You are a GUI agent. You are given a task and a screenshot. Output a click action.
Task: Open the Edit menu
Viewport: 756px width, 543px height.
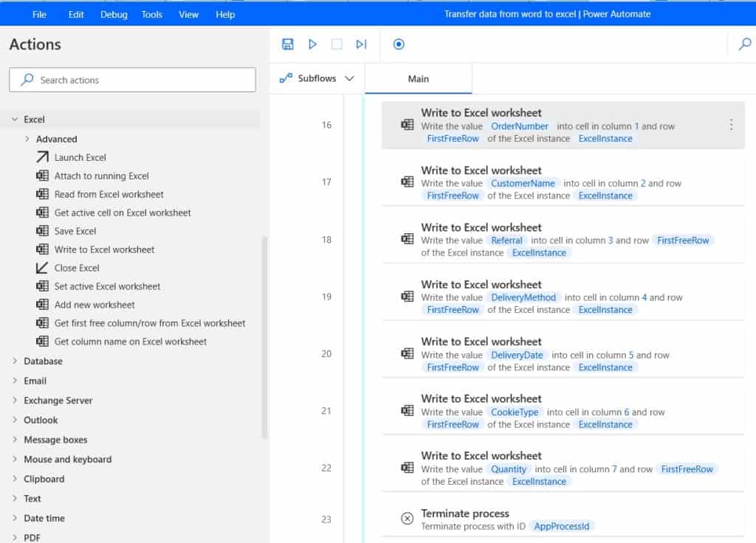coord(76,15)
